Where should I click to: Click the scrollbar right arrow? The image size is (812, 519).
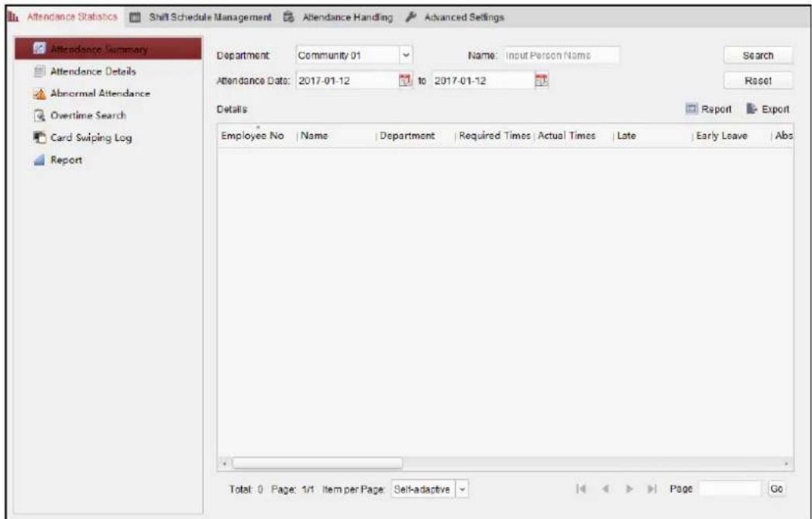(786, 463)
